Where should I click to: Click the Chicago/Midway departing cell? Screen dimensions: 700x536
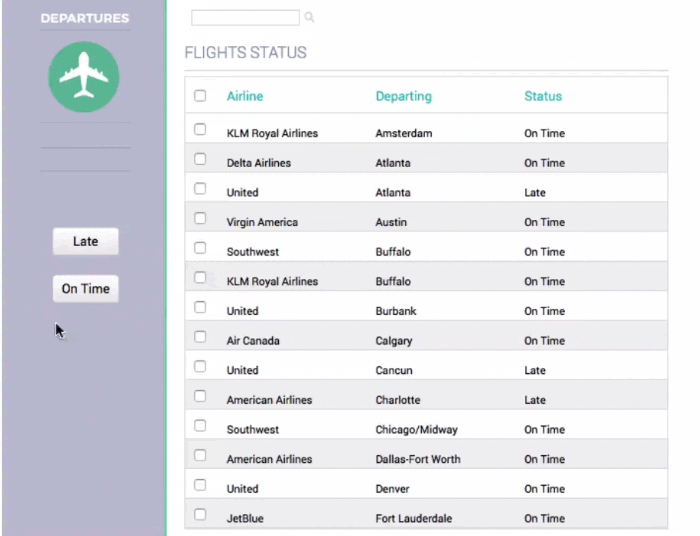click(x=417, y=430)
